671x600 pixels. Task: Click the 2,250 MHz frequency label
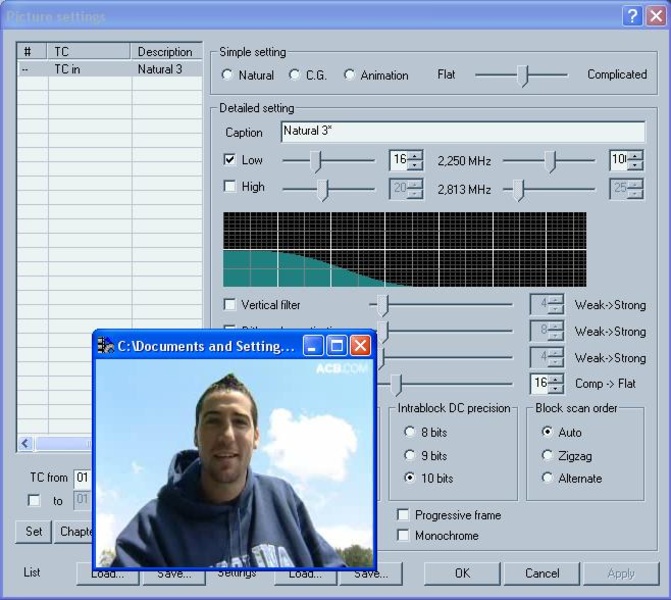click(x=464, y=161)
